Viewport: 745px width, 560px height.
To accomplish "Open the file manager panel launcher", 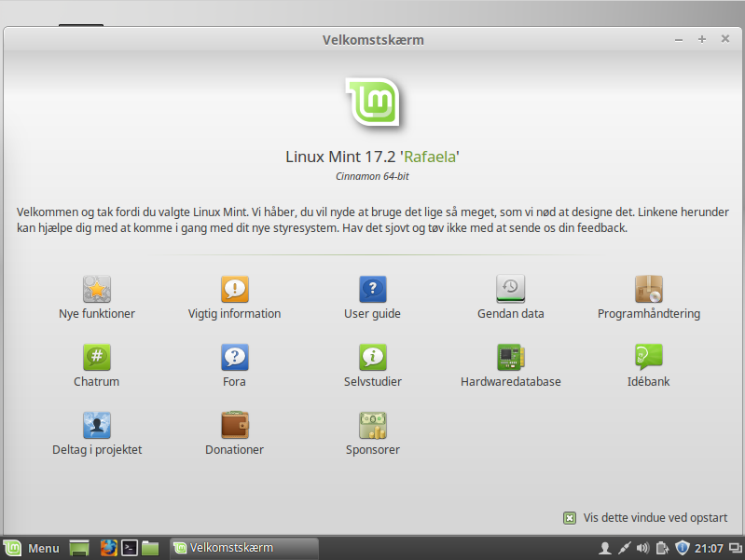I will pos(150,548).
